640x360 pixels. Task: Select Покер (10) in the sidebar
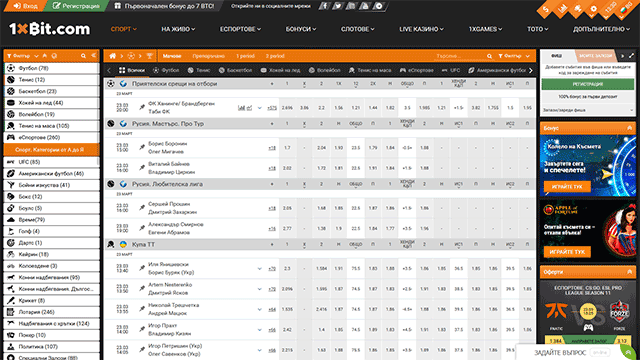pos(51,335)
